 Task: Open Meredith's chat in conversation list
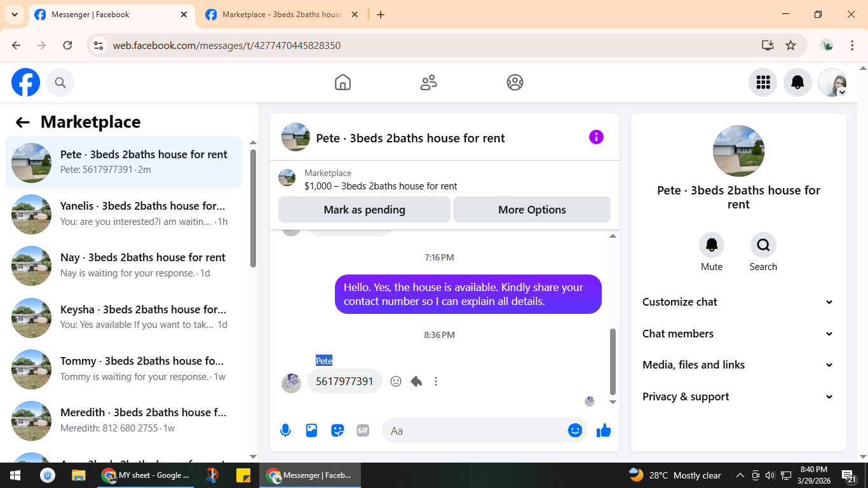tap(124, 421)
